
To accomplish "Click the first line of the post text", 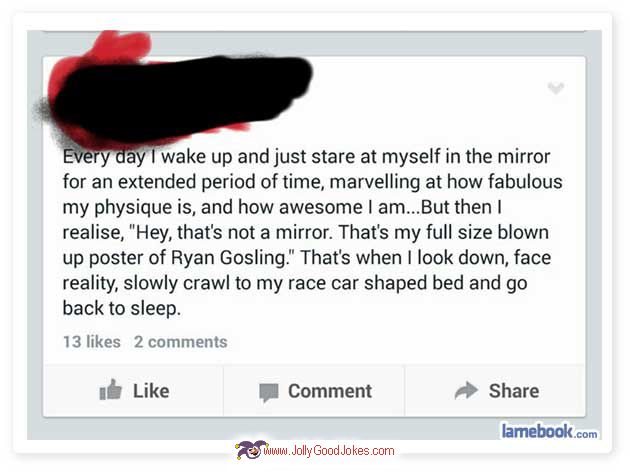I will pos(306,157).
